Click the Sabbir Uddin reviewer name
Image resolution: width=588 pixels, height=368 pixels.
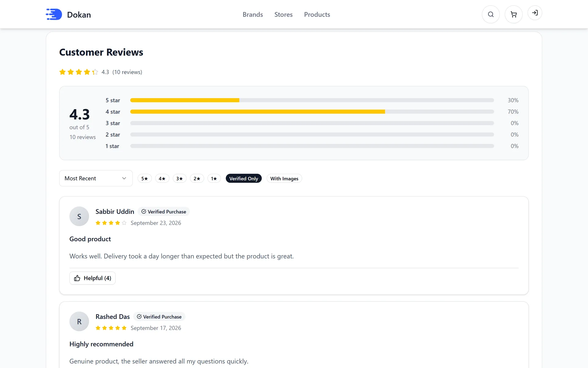[115, 212]
